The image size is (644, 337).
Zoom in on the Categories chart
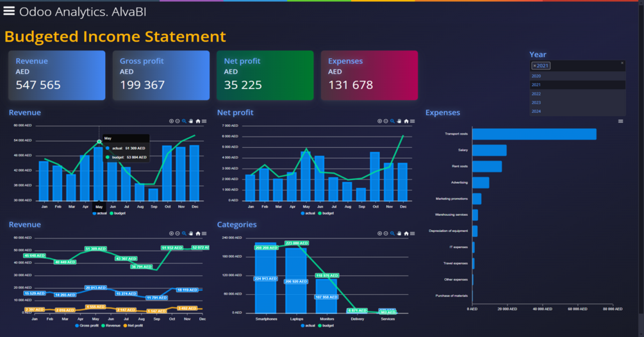tap(379, 234)
